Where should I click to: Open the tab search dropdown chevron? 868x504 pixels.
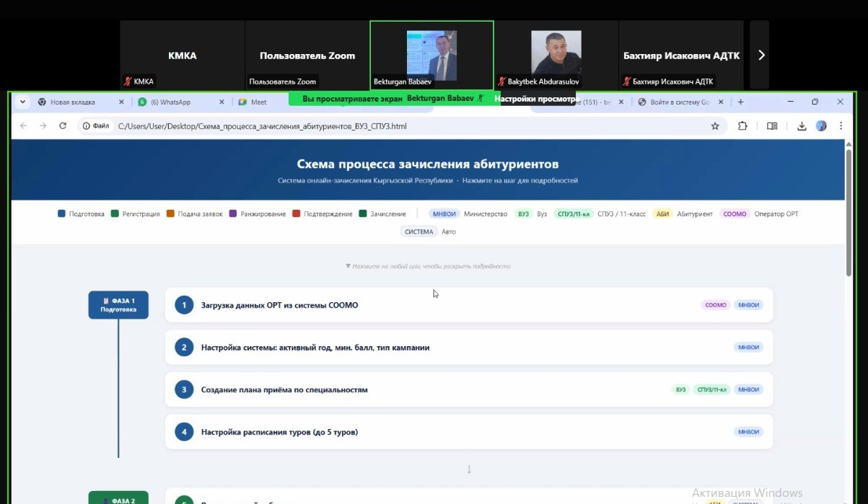(x=22, y=102)
